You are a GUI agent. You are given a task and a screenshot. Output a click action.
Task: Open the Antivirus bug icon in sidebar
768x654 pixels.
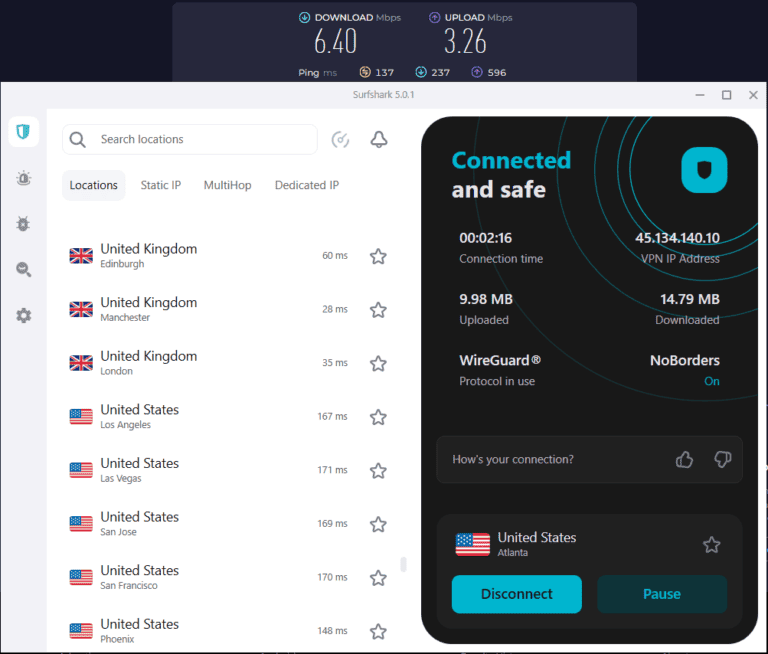23,223
